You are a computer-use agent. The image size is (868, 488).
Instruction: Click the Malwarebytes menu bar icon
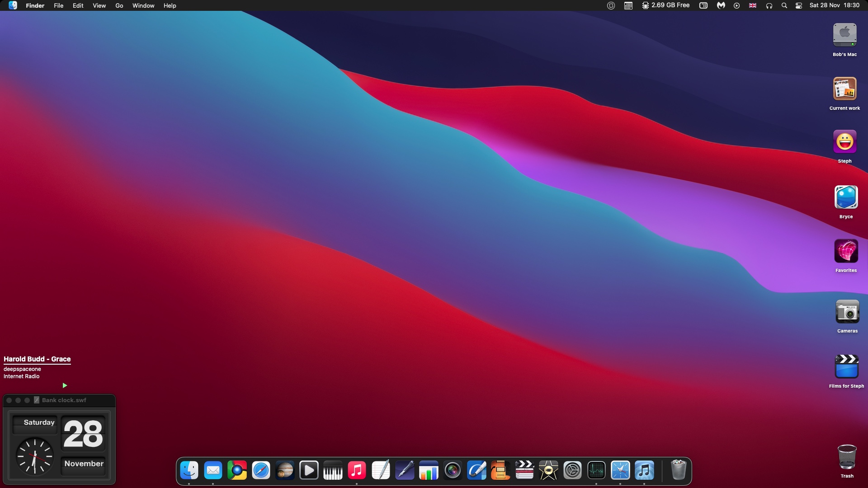tap(721, 5)
